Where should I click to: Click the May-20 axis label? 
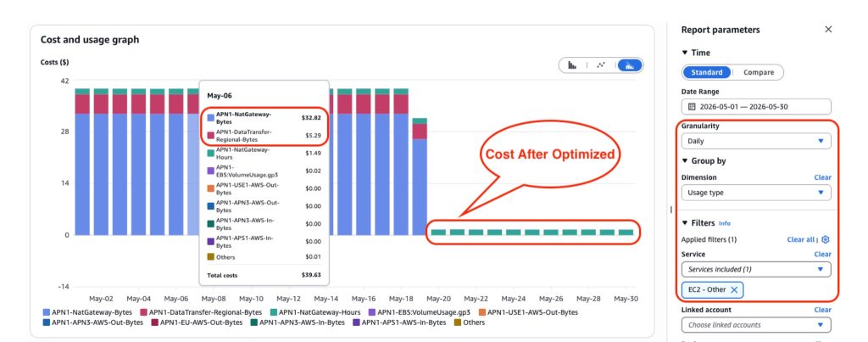[438, 299]
